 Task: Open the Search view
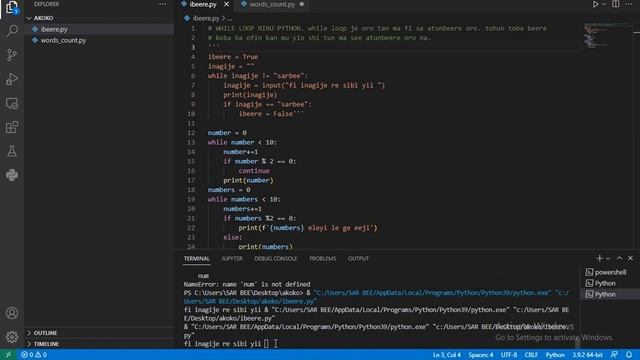point(12,31)
